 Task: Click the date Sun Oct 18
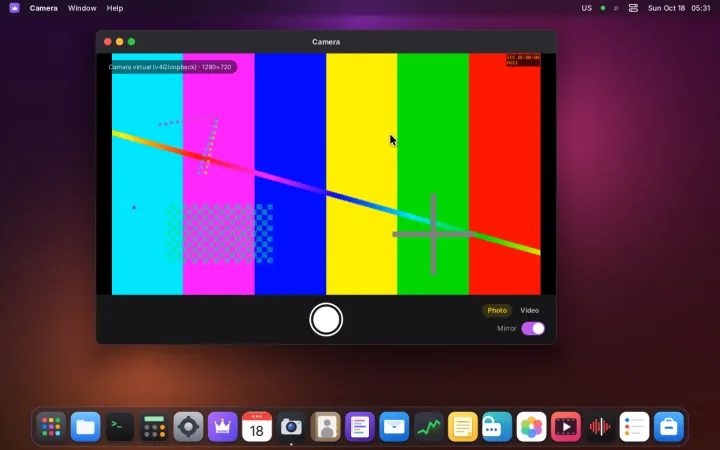point(666,8)
